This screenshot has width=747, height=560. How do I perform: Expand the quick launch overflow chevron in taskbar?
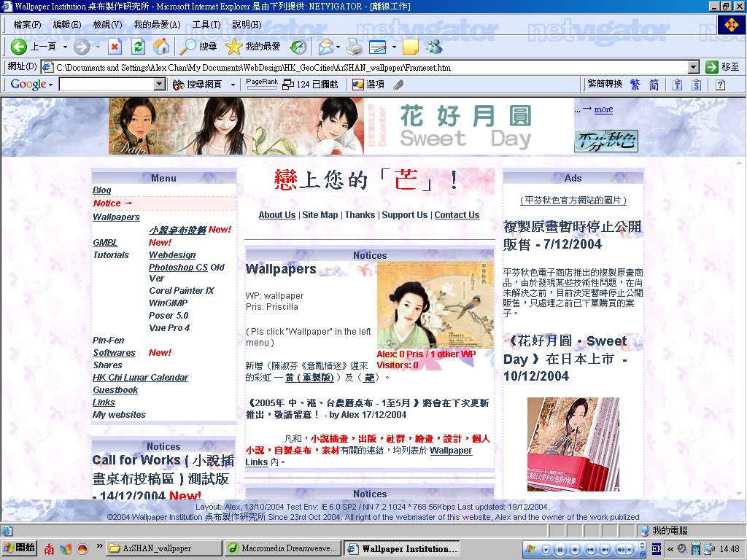(x=99, y=545)
